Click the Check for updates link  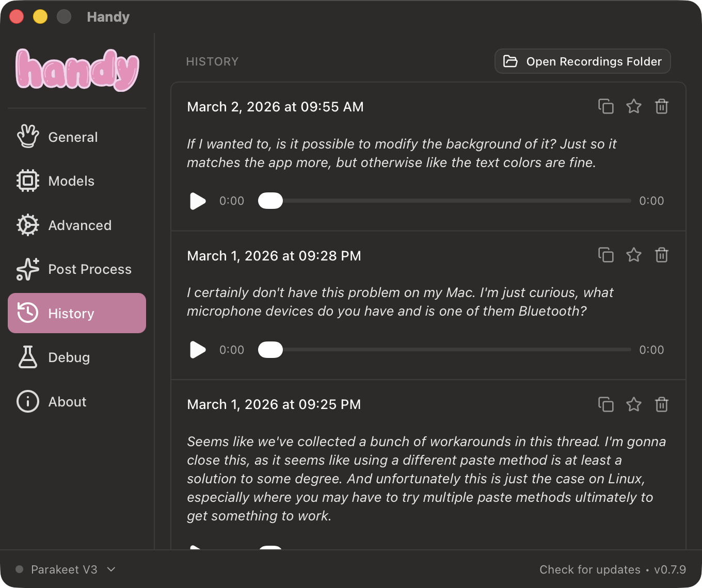[589, 569]
